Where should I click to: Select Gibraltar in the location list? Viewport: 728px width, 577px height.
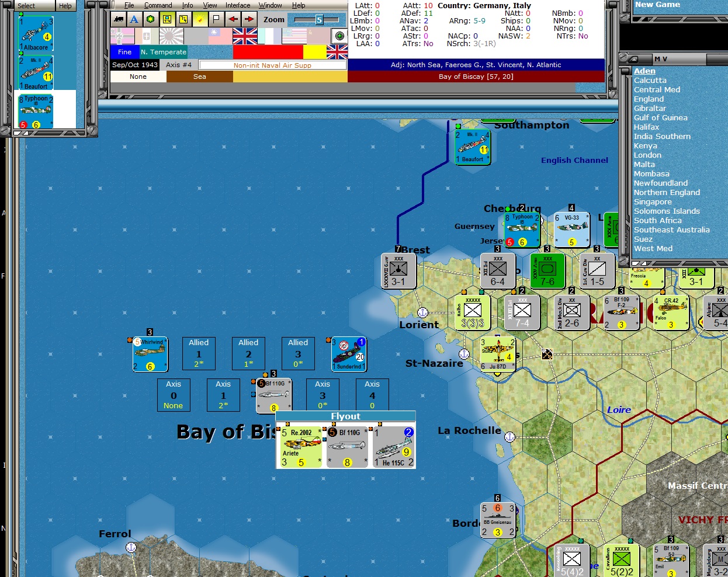pyautogui.click(x=651, y=108)
